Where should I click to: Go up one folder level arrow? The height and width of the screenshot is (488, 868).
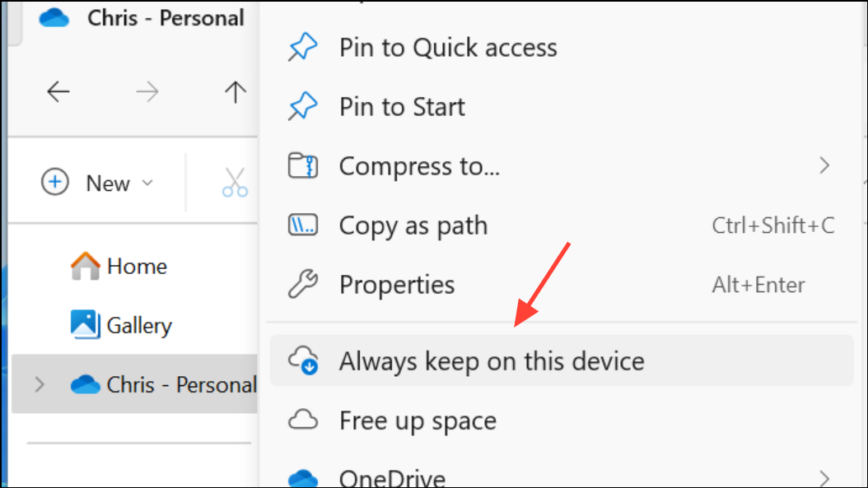click(x=236, y=92)
